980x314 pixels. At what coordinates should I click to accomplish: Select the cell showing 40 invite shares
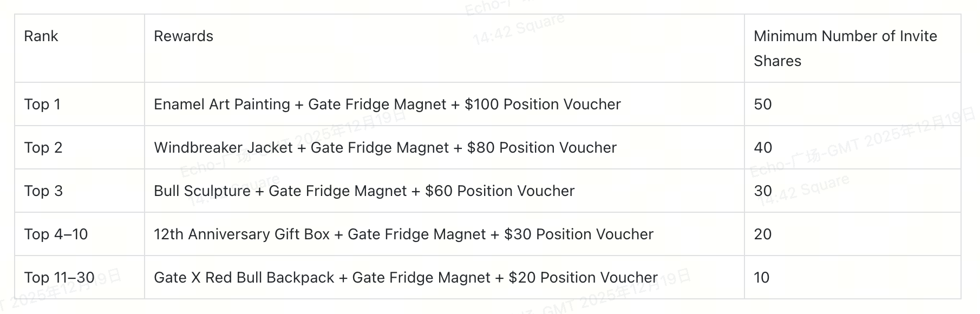click(762, 148)
